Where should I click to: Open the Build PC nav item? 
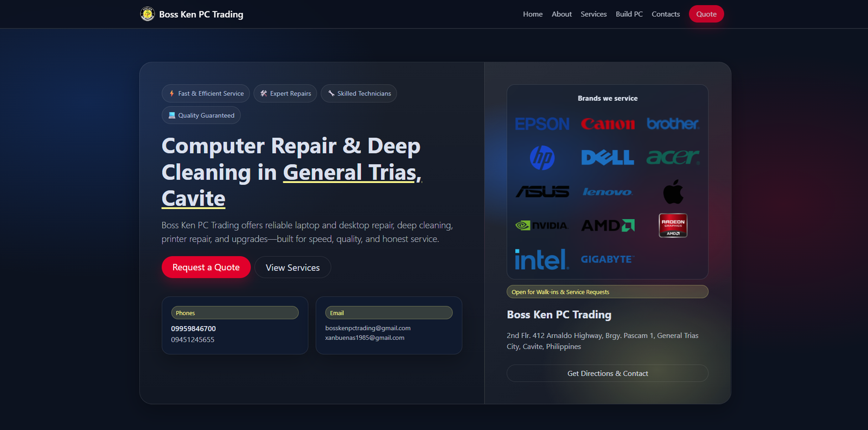coord(629,14)
